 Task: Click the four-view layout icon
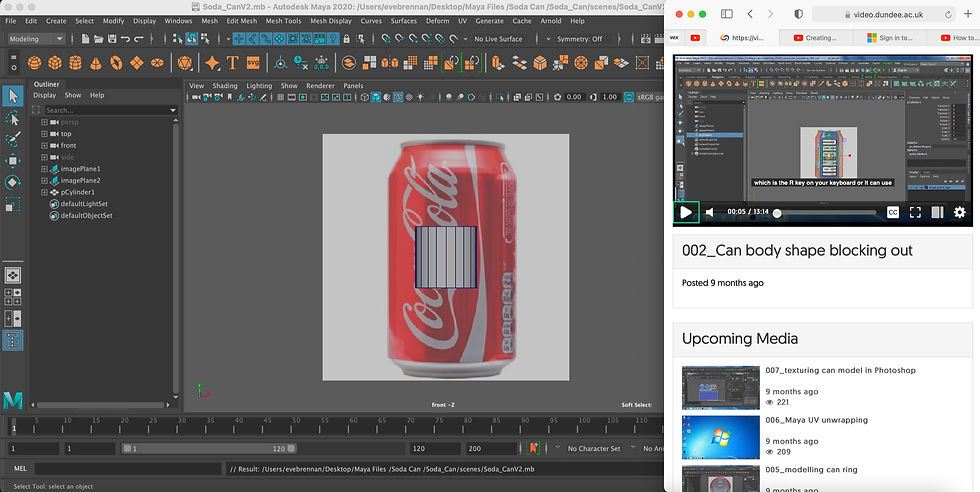[x=12, y=297]
